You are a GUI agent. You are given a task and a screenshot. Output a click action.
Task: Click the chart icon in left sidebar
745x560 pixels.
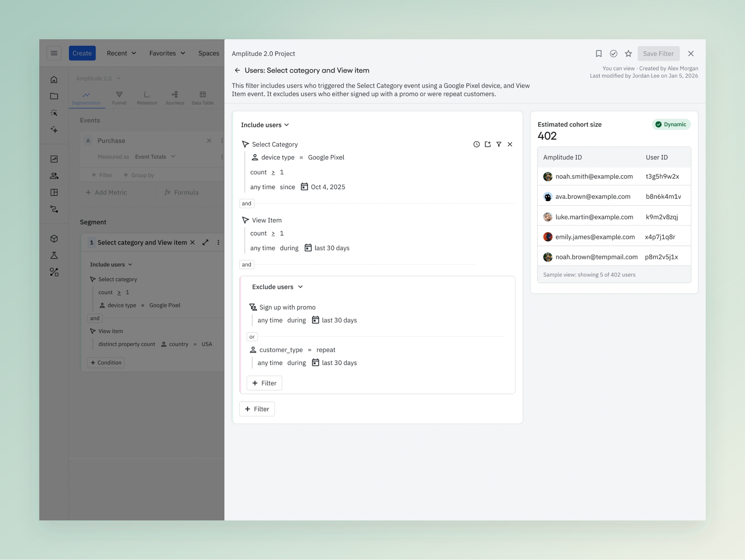coord(54,159)
